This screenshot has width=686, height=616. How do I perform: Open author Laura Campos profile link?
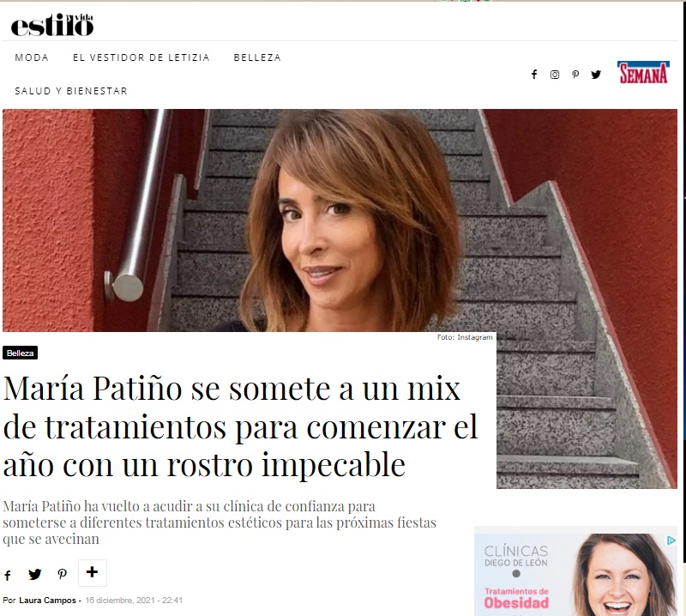[47, 601]
